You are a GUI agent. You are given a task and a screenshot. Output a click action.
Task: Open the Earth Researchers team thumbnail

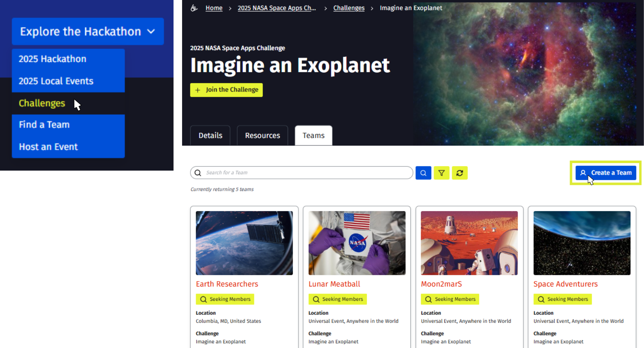click(x=244, y=243)
